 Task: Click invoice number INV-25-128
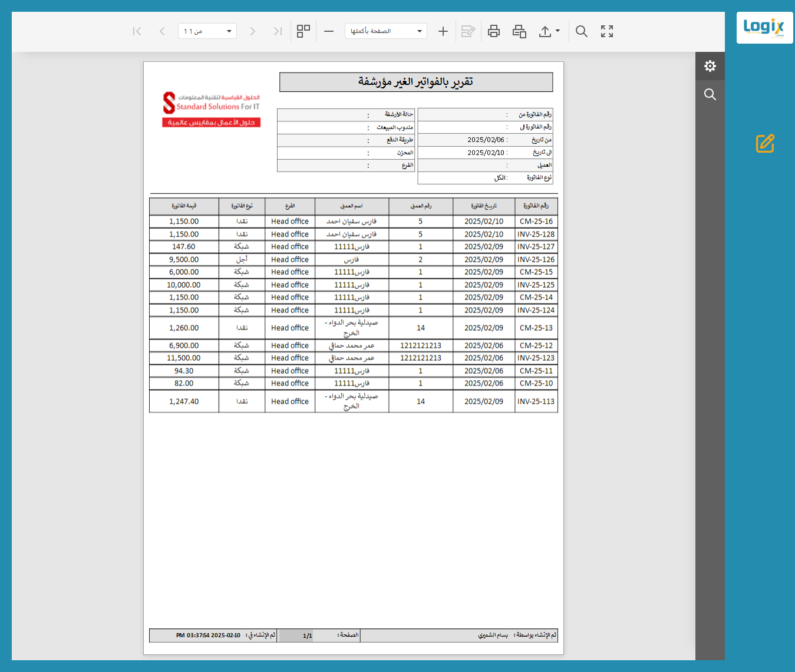tap(536, 235)
